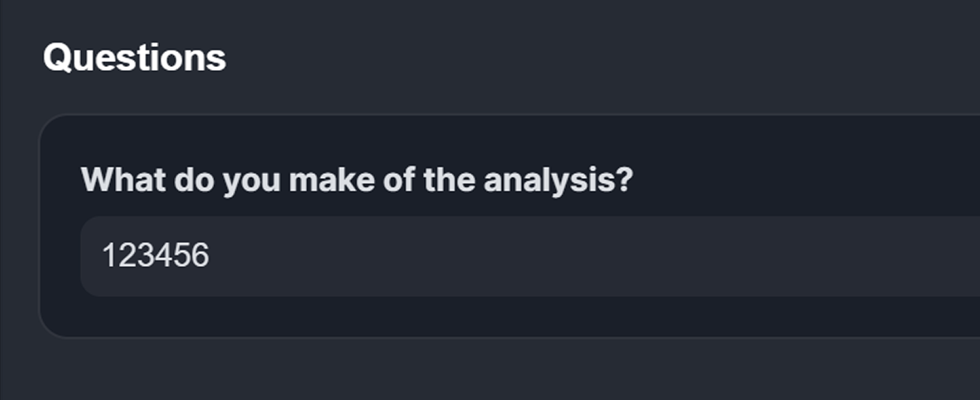Click the word 'you' in the question label
Image resolution: width=980 pixels, height=400 pixels.
click(x=252, y=181)
